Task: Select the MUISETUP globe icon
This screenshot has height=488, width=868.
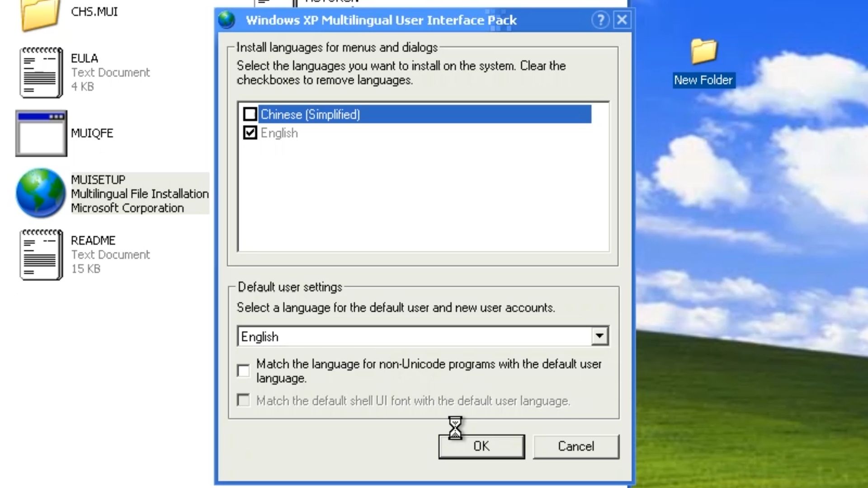Action: pos(41,193)
